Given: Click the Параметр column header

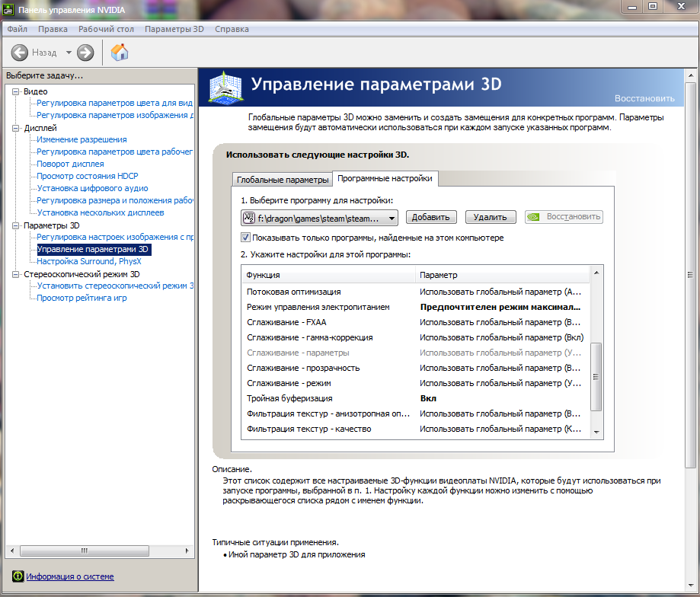Looking at the screenshot, I should point(502,275).
